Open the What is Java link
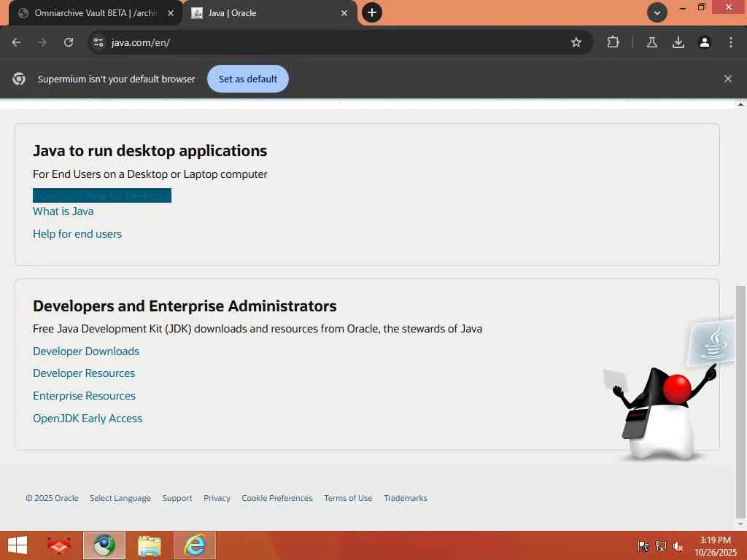 (x=63, y=211)
